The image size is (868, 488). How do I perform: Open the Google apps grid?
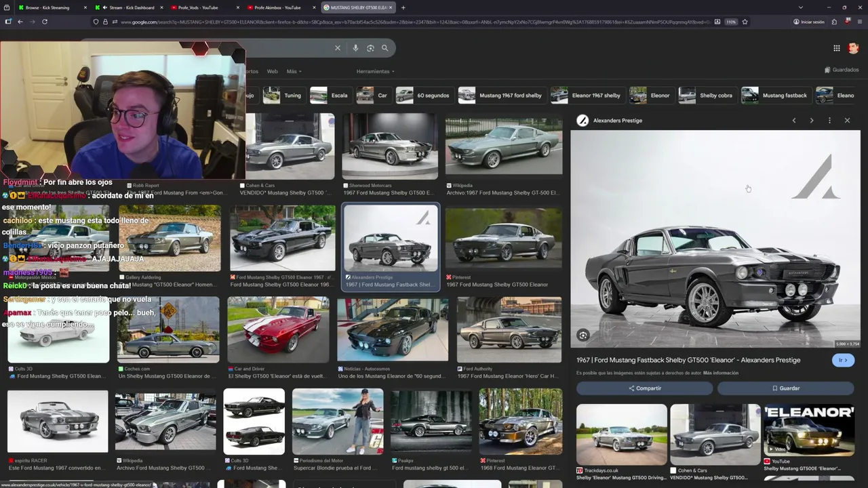(x=837, y=48)
